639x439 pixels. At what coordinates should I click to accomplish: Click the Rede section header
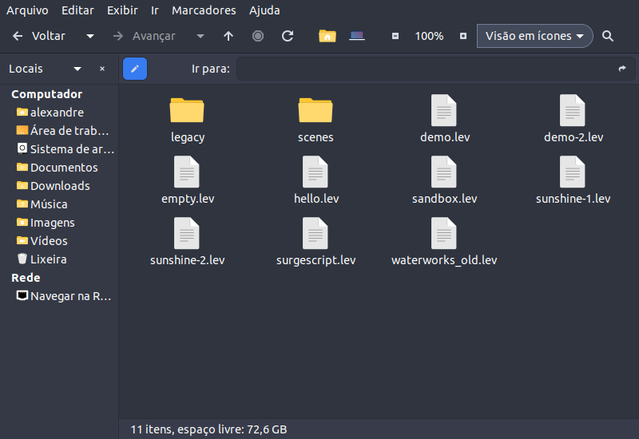26,278
